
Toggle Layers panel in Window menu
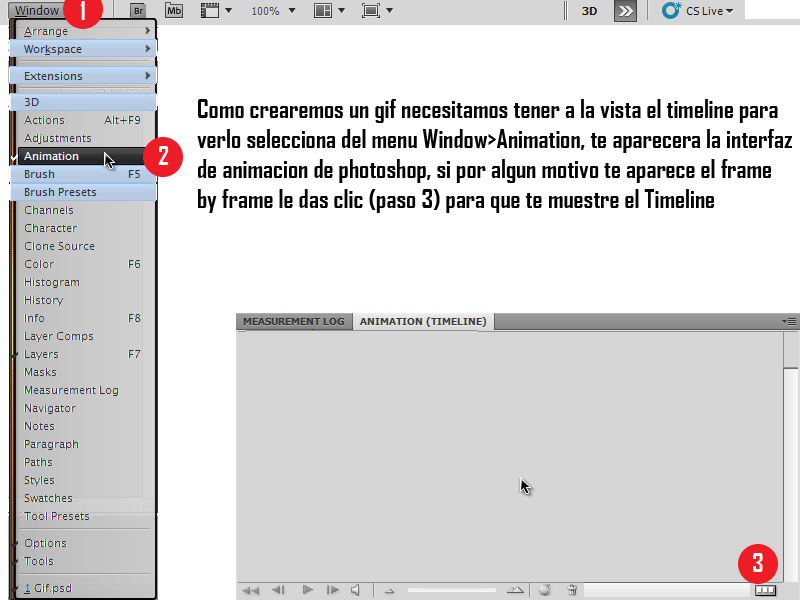click(83, 354)
